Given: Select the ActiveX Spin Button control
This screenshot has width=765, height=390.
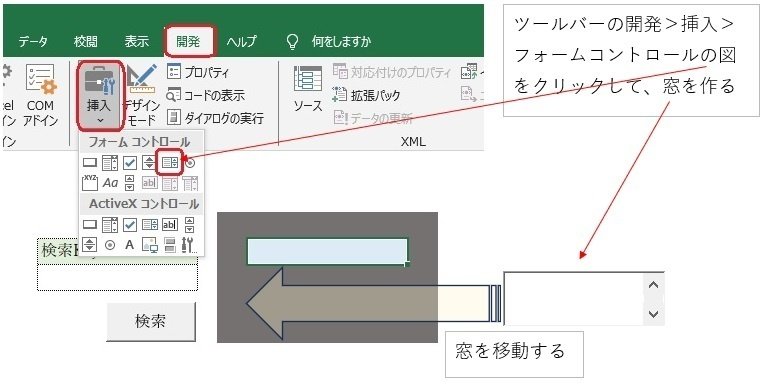Looking at the screenshot, I should pos(90,245).
